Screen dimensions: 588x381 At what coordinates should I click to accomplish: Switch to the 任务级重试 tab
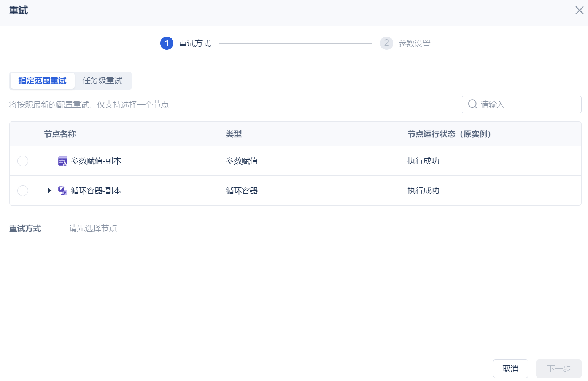click(102, 81)
